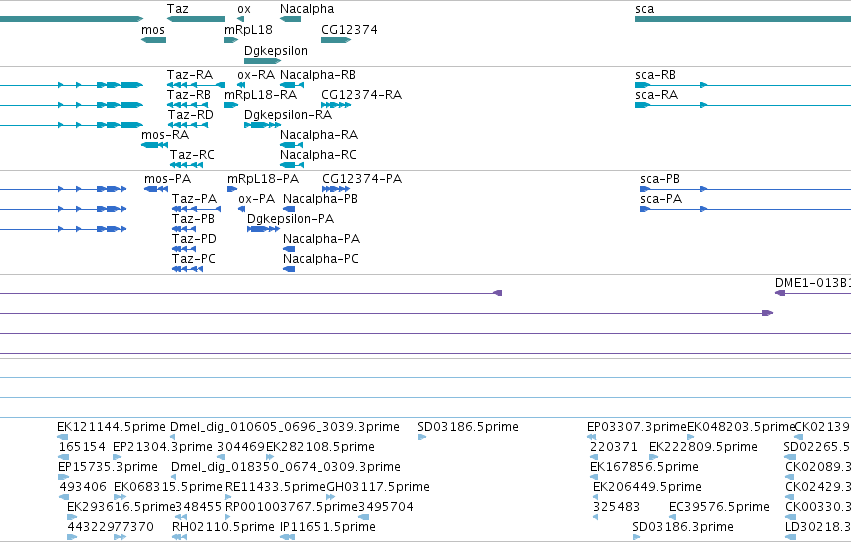Select the long sca gene bar at top right
This screenshot has width=851, height=542.
pyautogui.click(x=743, y=19)
